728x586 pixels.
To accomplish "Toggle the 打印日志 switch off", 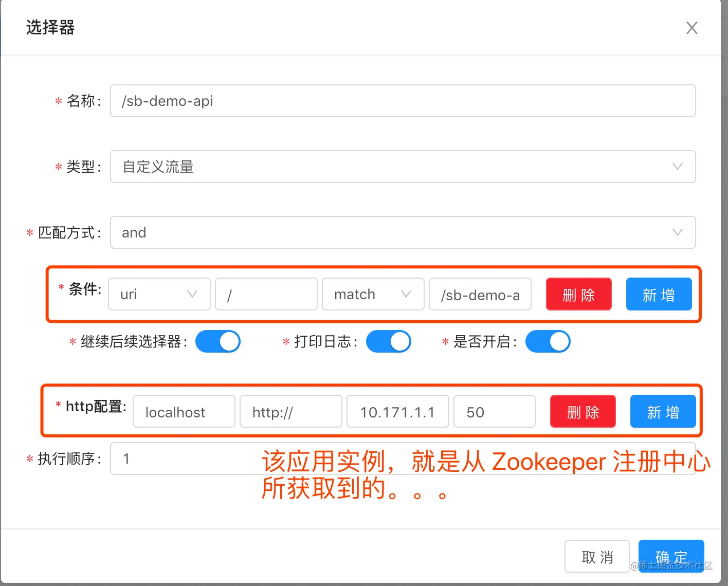I will pyautogui.click(x=389, y=341).
